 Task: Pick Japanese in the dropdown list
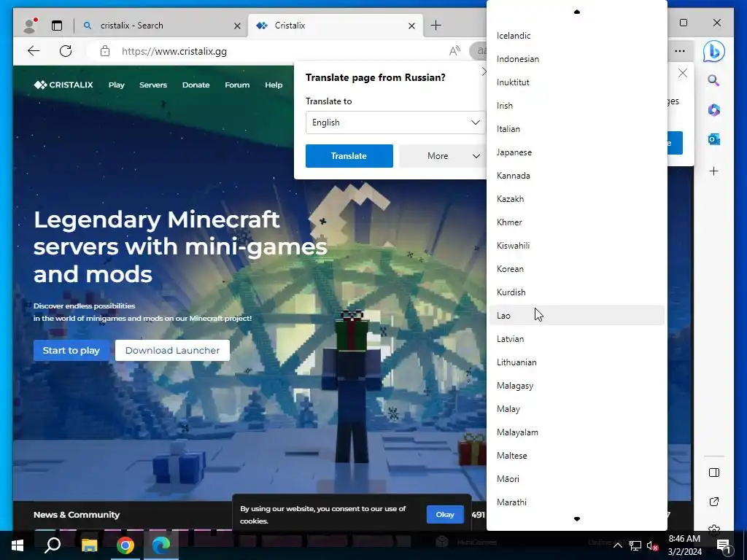577,152
